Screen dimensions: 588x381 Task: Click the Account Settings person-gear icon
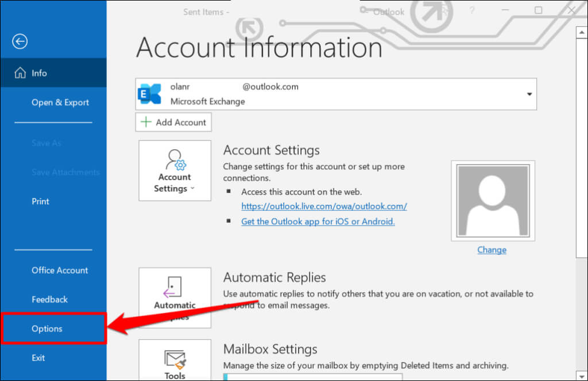click(175, 159)
